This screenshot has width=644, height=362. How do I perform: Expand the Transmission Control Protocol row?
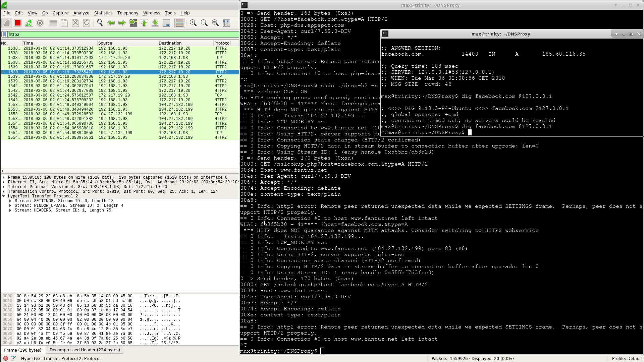[4, 191]
